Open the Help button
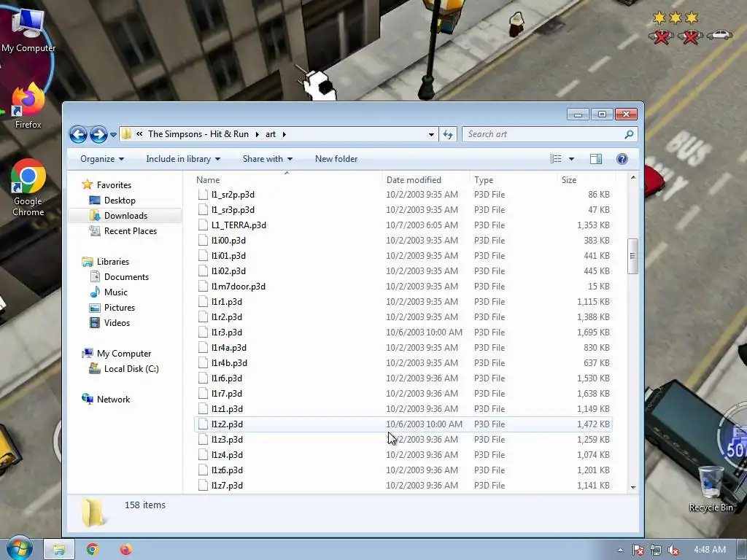Screen dimensions: 747x560 click(x=622, y=159)
